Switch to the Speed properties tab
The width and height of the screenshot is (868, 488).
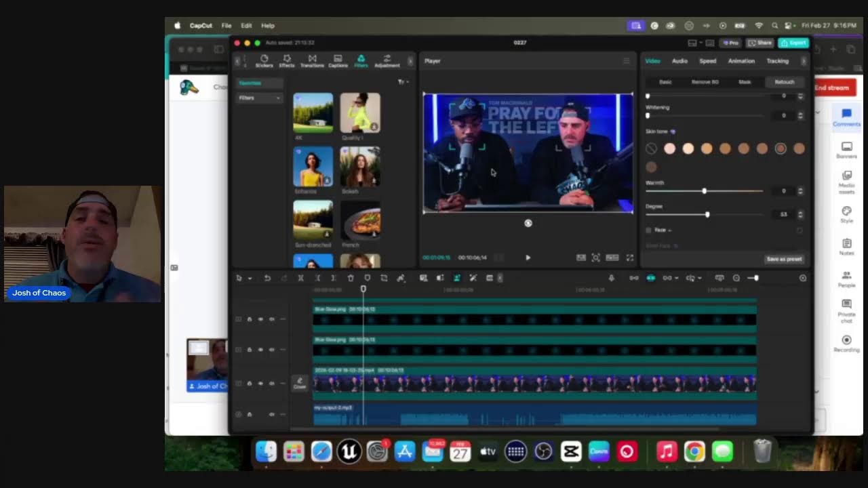pyautogui.click(x=707, y=61)
